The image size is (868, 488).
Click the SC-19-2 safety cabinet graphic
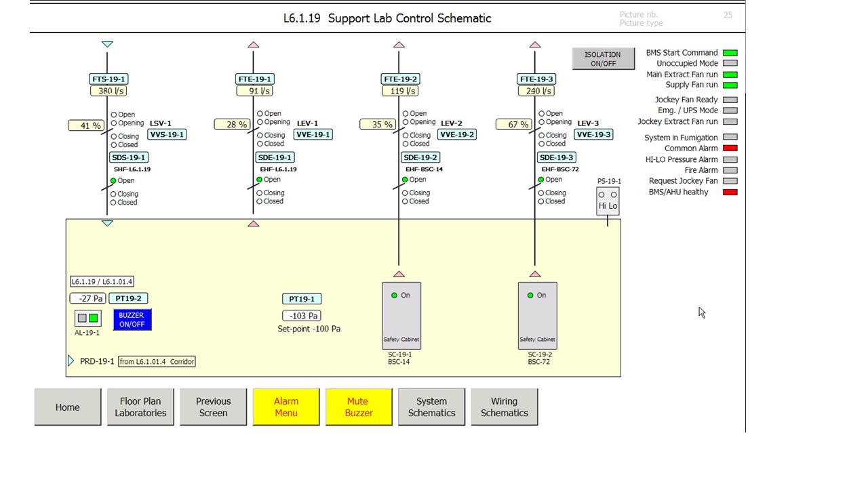(x=538, y=316)
